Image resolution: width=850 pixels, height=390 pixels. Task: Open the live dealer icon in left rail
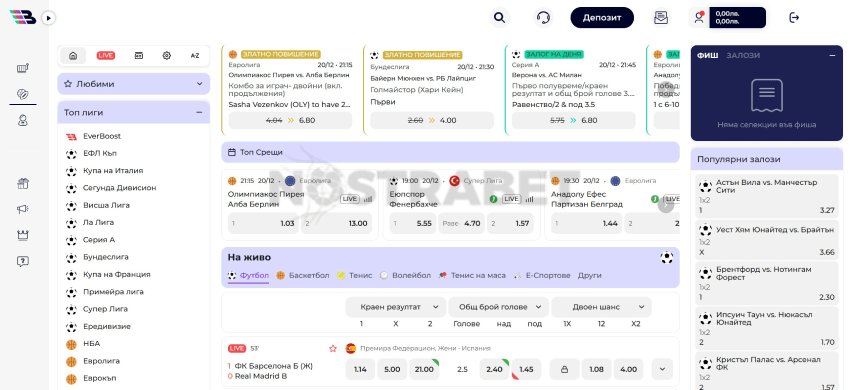tap(23, 120)
